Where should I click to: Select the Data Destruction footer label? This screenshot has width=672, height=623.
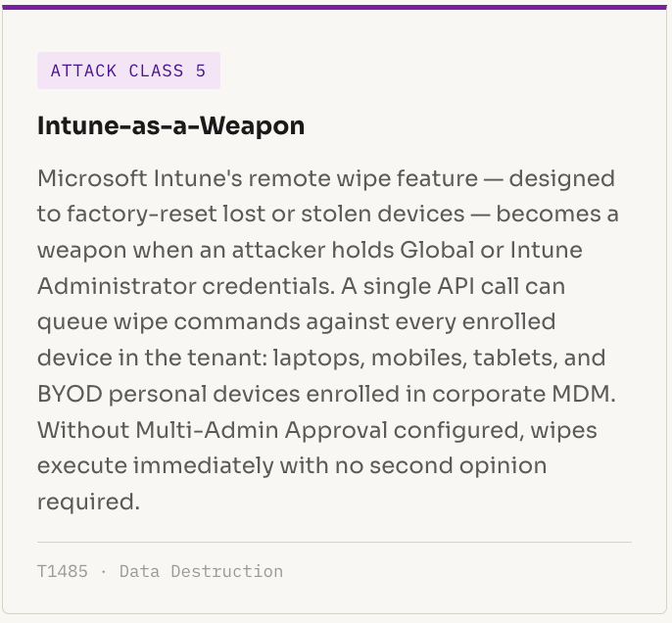[201, 571]
